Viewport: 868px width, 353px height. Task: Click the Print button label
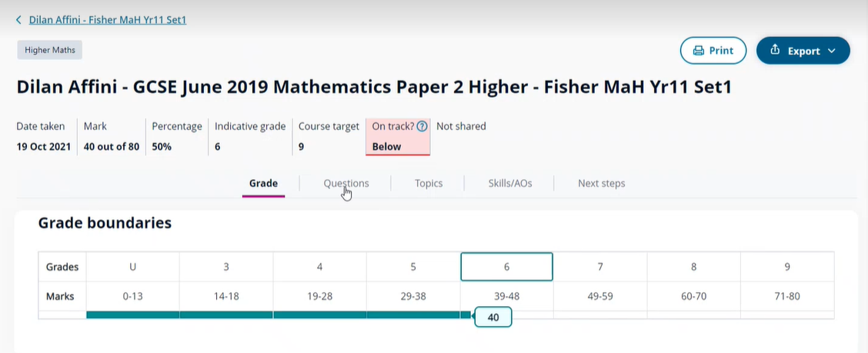[721, 51]
